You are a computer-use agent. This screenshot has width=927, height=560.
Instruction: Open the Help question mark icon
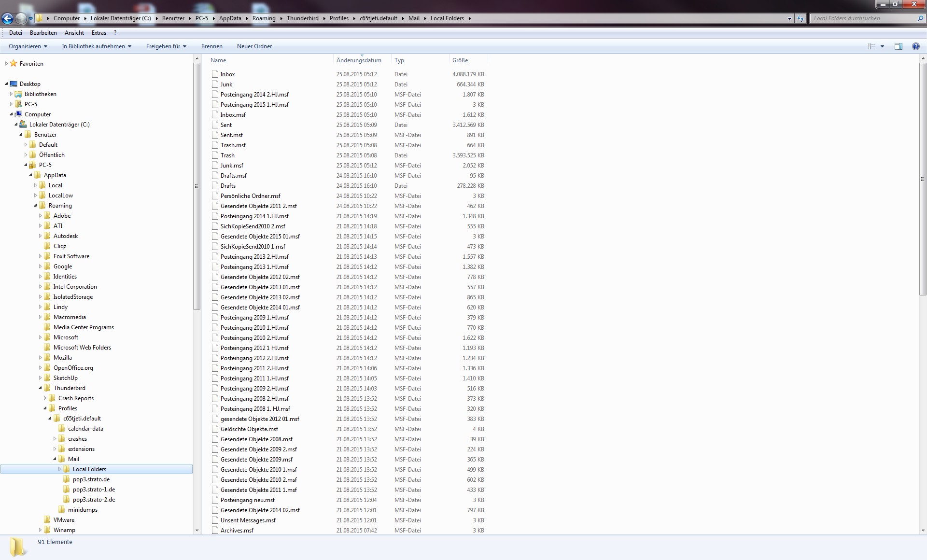[916, 46]
